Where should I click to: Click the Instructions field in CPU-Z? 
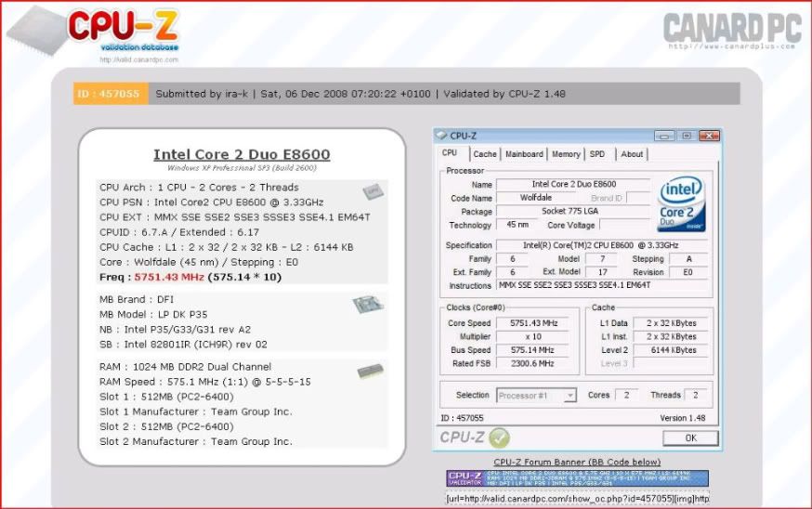click(602, 285)
